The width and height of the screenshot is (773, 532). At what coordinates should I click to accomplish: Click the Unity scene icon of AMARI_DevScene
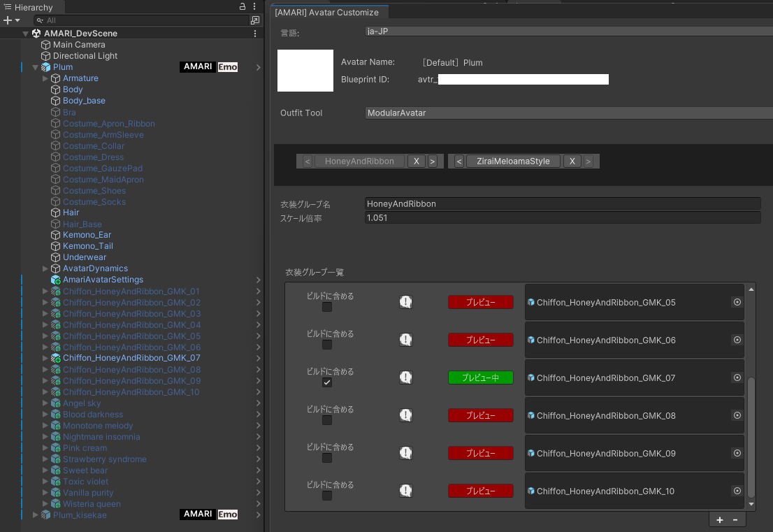pos(36,34)
